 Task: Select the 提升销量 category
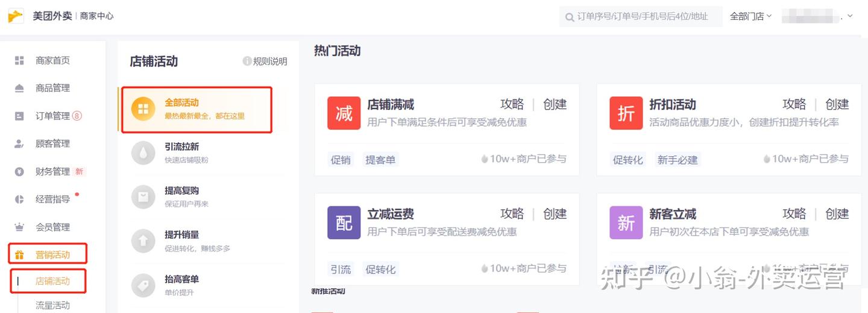point(201,241)
